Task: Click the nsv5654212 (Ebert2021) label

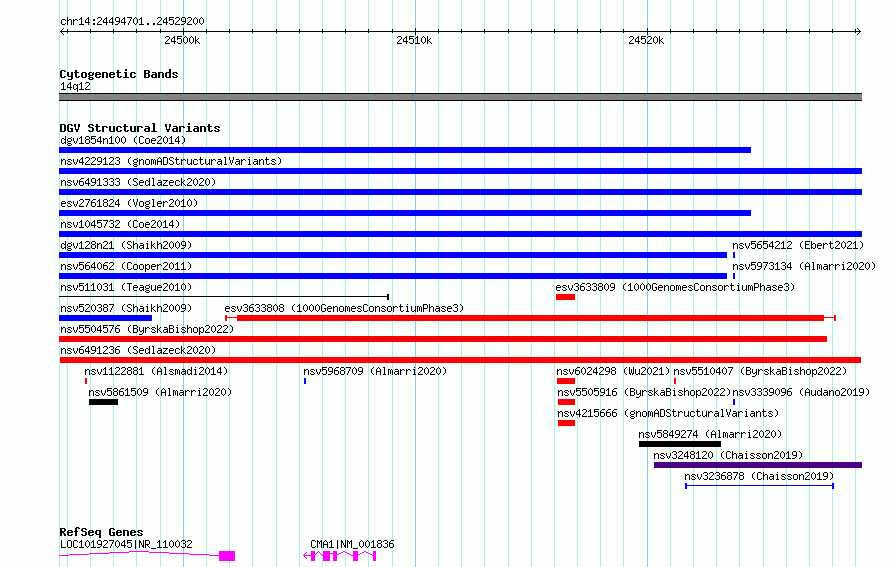Action: pyautogui.click(x=798, y=245)
